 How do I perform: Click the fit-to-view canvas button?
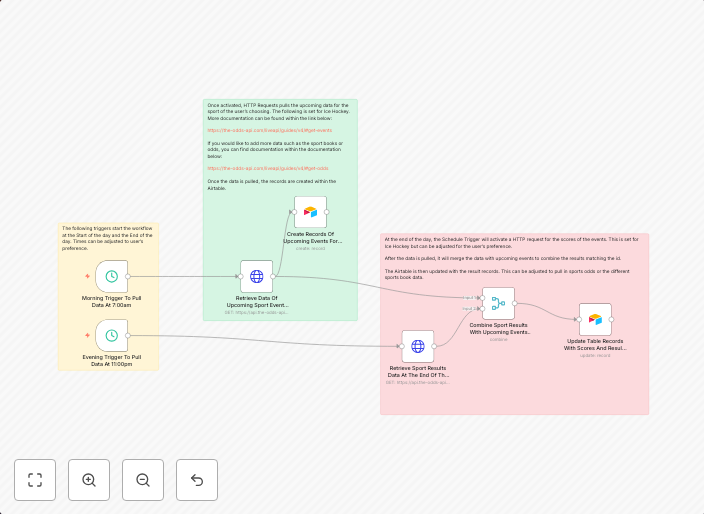coord(35,480)
